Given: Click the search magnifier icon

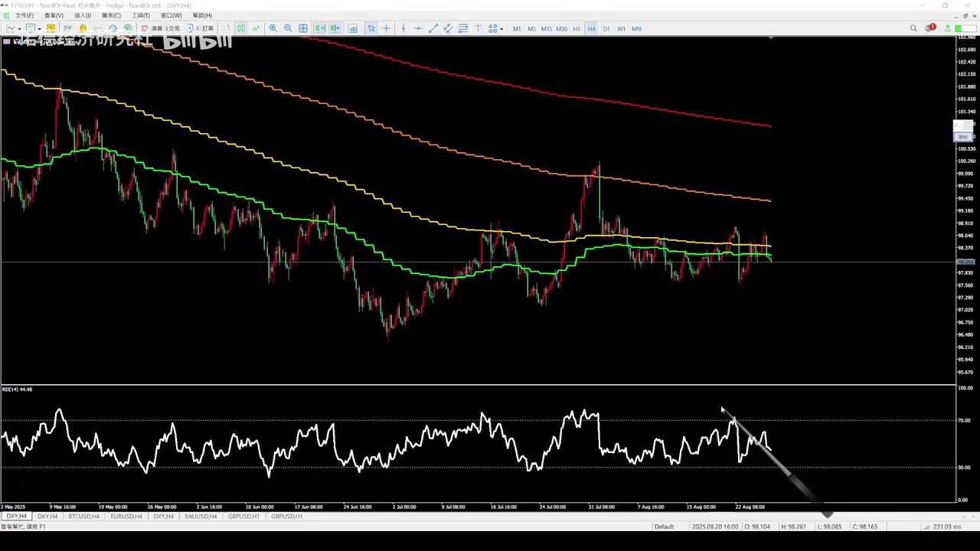Looking at the screenshot, I should 913,28.
